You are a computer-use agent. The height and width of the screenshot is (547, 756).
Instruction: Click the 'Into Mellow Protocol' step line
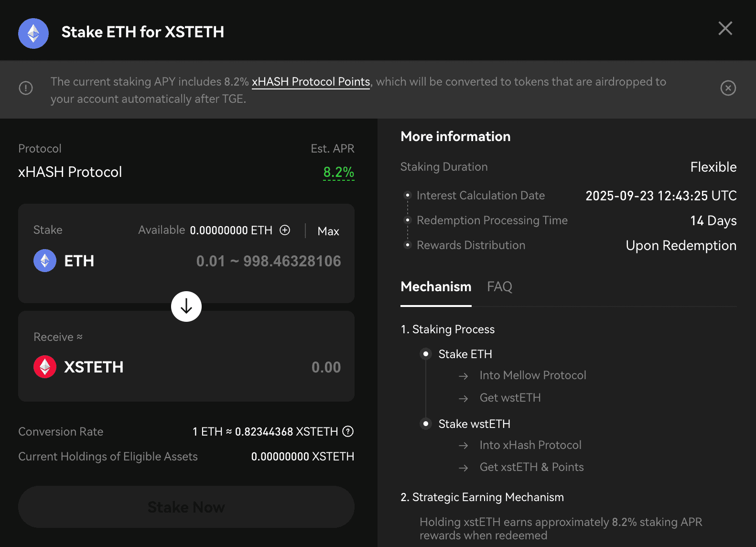pyautogui.click(x=533, y=375)
